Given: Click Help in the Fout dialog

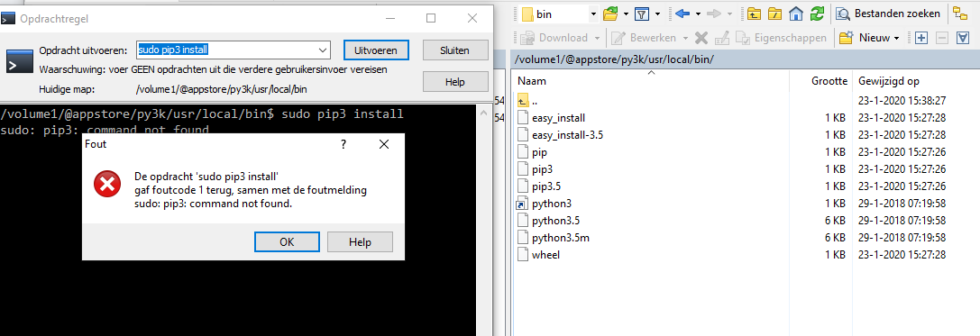Looking at the screenshot, I should (360, 241).
